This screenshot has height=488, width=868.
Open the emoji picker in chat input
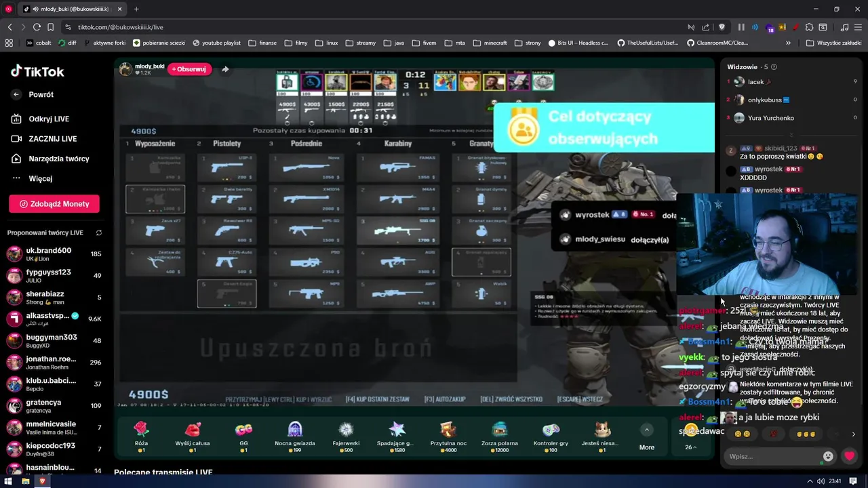click(828, 456)
